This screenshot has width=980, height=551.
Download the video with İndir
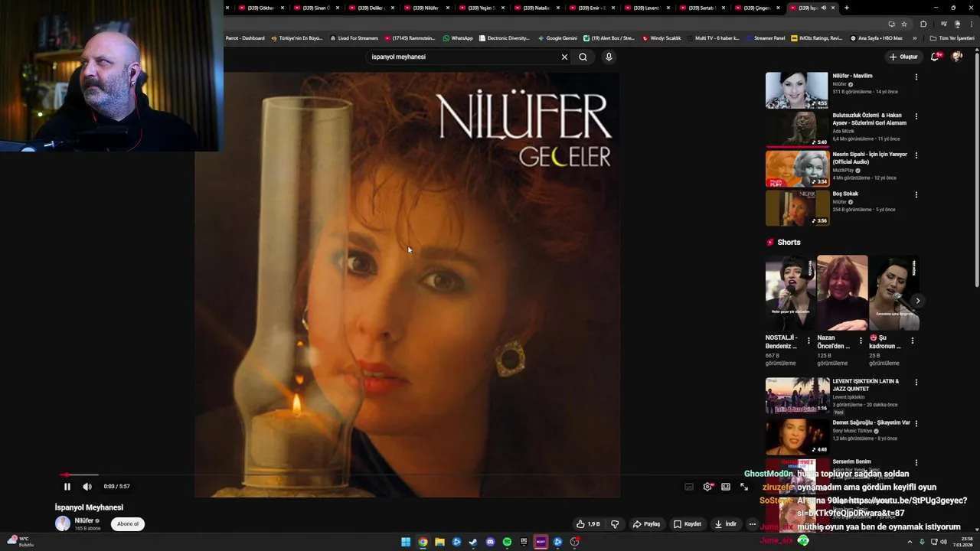click(x=726, y=524)
